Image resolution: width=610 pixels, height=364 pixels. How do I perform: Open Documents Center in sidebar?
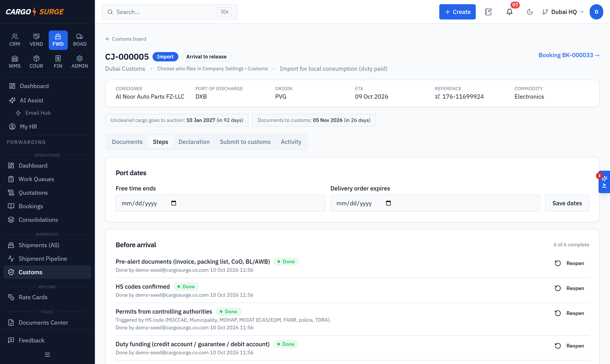47,322
